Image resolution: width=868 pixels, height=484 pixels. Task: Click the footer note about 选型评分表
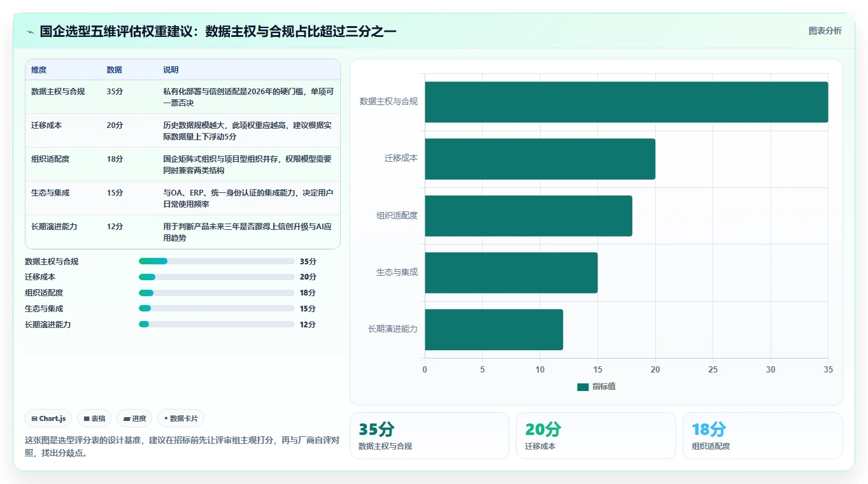pos(181,446)
